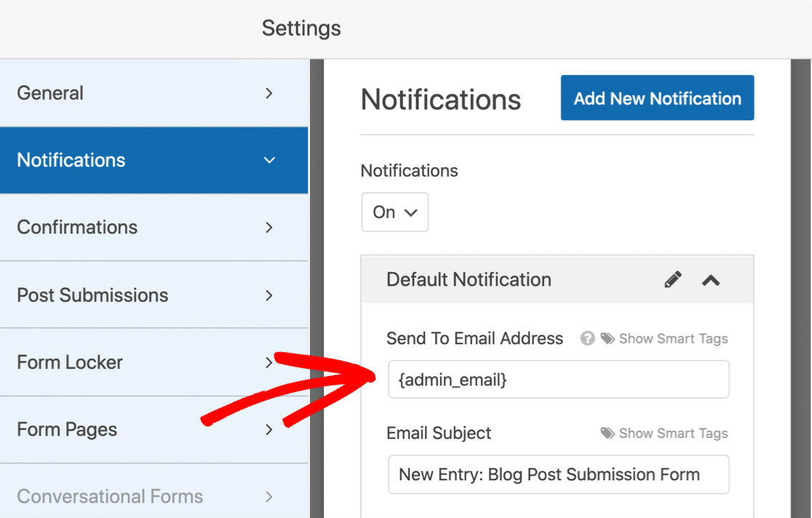
Task: Collapse the Default Notification panel with the caret icon
Action: point(711,280)
